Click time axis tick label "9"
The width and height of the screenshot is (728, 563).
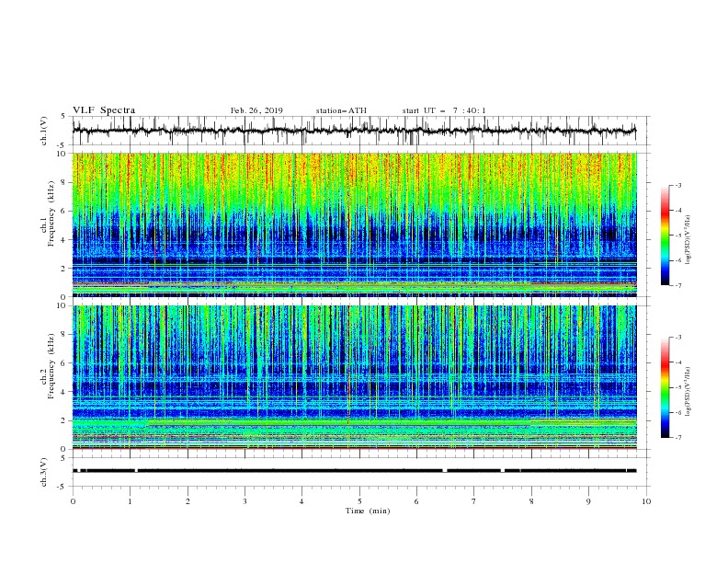pyautogui.click(x=588, y=501)
